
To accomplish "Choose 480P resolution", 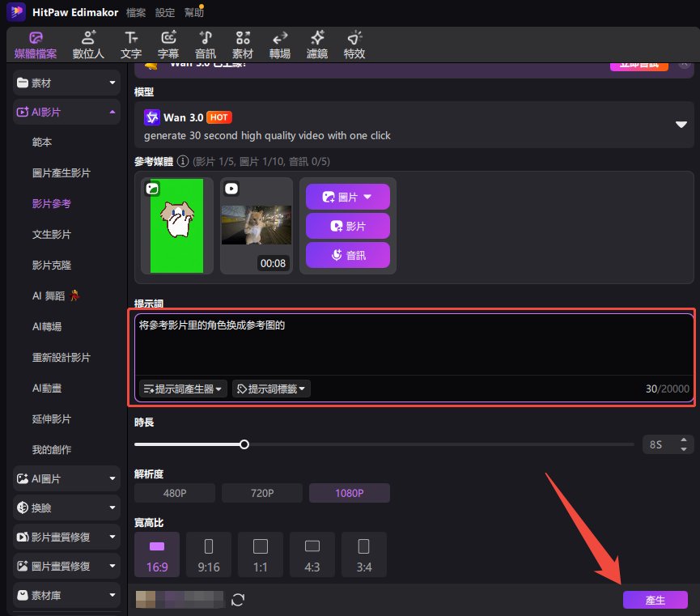I will tap(175, 493).
